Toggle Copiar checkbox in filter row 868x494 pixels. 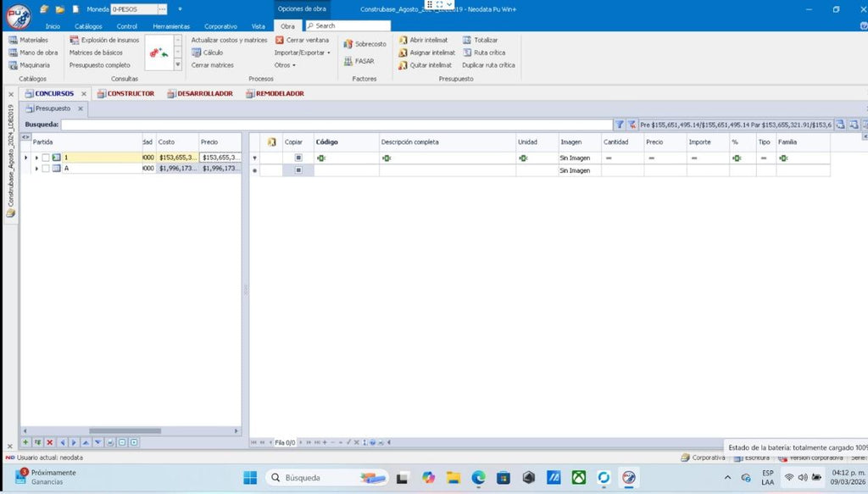tap(298, 158)
